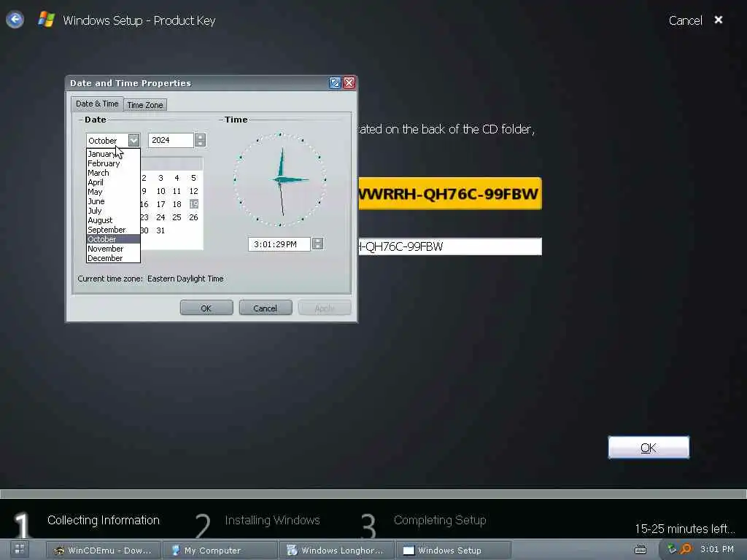Cancel the Windows Setup wizard
Screen dimensions: 747x560
pyautogui.click(x=685, y=20)
